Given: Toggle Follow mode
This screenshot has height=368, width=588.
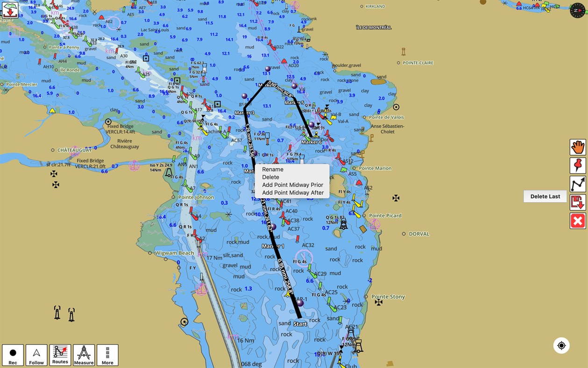Looking at the screenshot, I should [36, 355].
